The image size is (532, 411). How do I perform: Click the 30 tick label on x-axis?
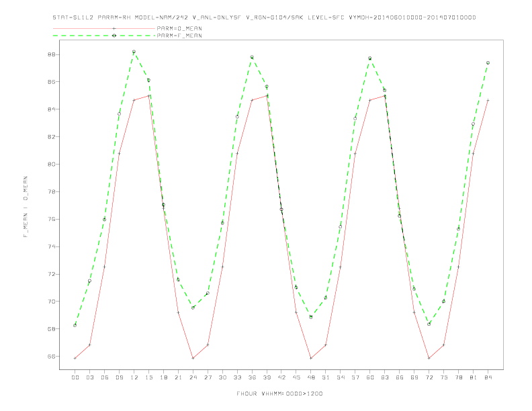[x=222, y=377]
